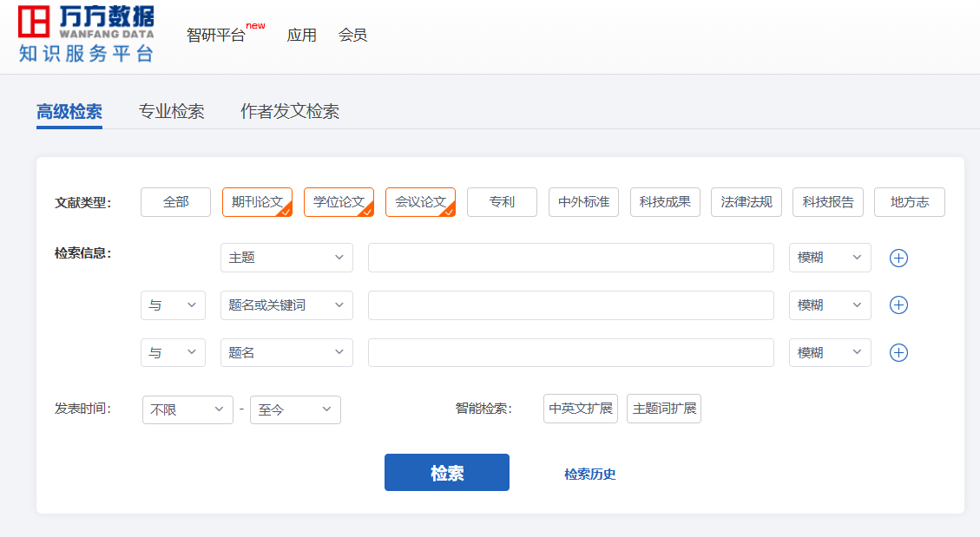Screen dimensions: 980x537
Task: Toggle the 学位论文 document type
Action: coord(339,202)
